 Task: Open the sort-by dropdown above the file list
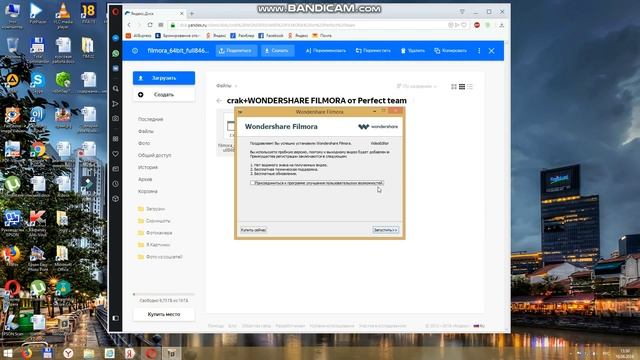[x=416, y=86]
